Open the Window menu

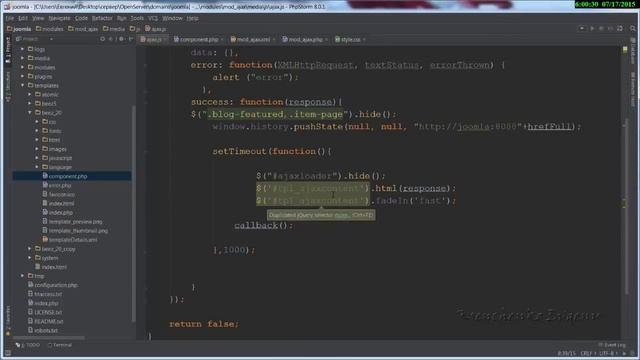tap(172, 18)
